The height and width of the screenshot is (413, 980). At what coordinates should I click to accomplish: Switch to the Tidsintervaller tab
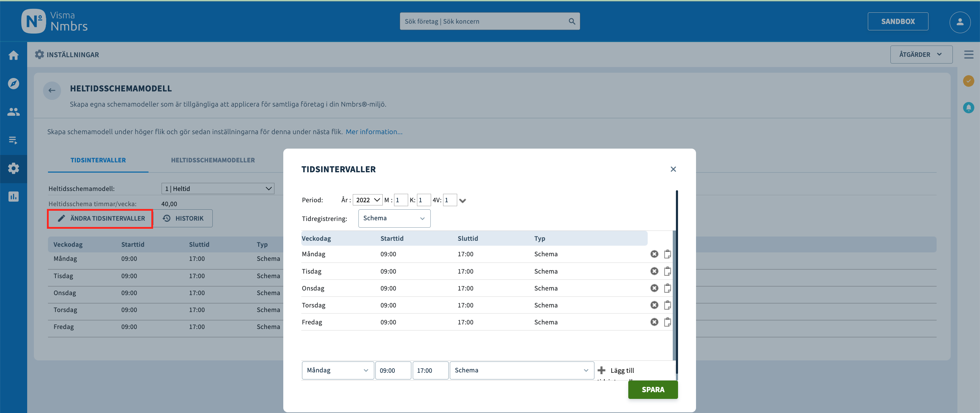point(98,160)
